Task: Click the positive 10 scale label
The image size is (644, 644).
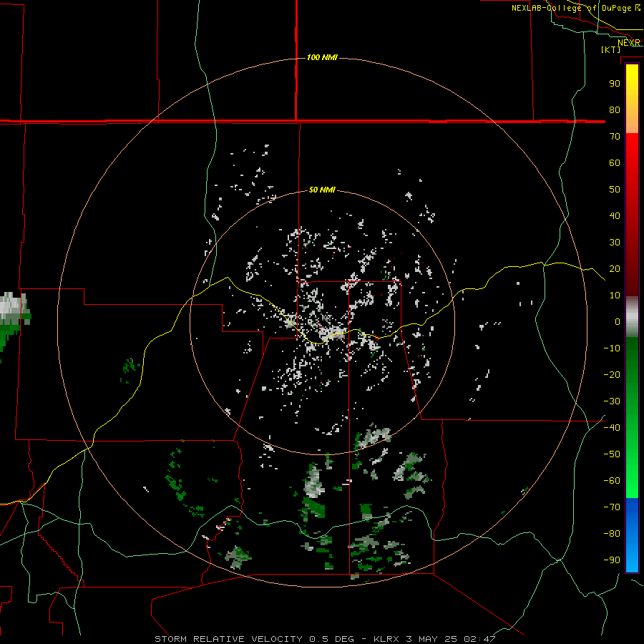Action: pyautogui.click(x=615, y=296)
